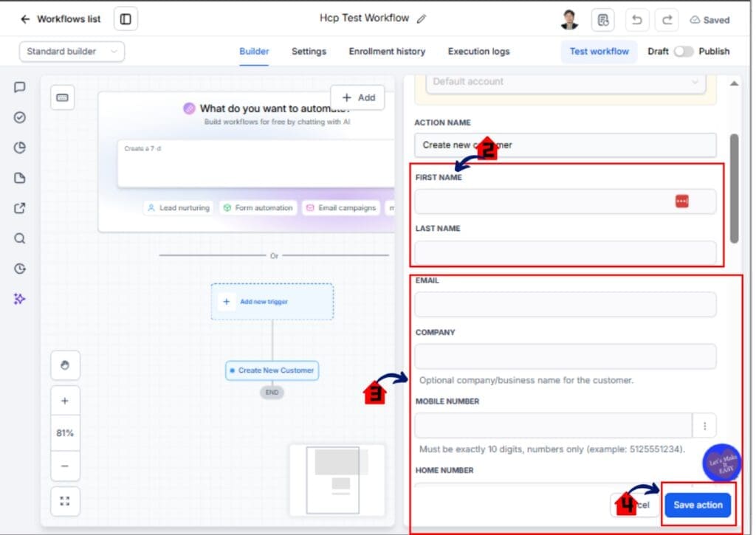This screenshot has width=756, height=535.
Task: Open the file page sidebar icon
Action: [20, 178]
